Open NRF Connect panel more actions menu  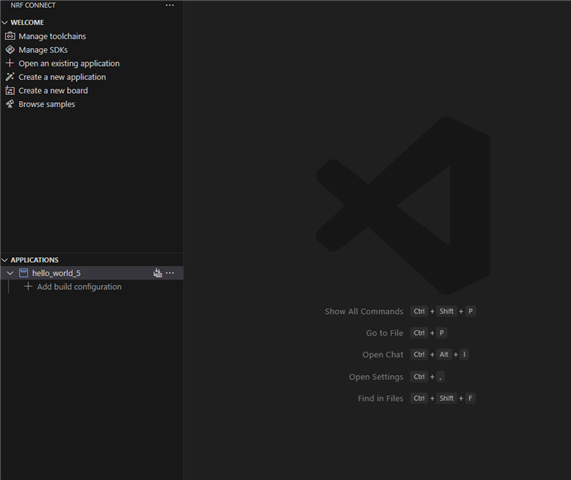170,5
